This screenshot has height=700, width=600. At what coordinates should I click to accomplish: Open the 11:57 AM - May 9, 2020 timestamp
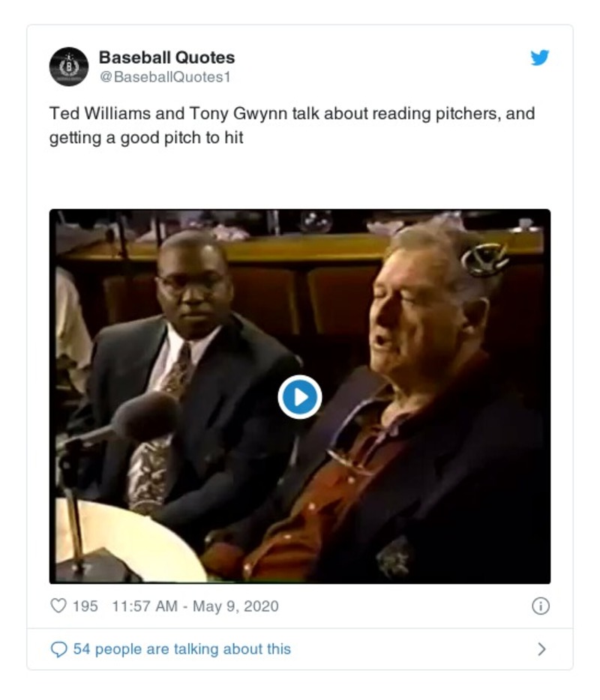[x=195, y=606]
